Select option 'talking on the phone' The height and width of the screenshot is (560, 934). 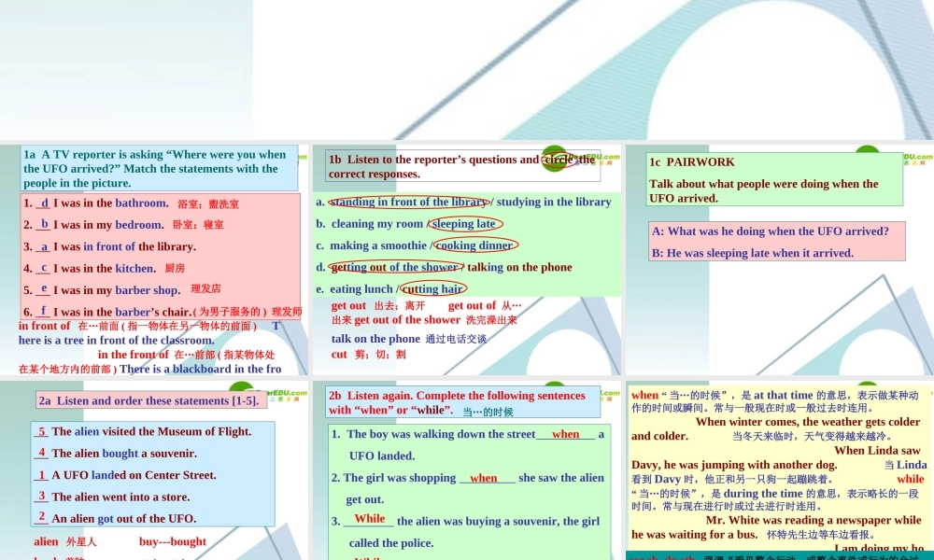[519, 267]
